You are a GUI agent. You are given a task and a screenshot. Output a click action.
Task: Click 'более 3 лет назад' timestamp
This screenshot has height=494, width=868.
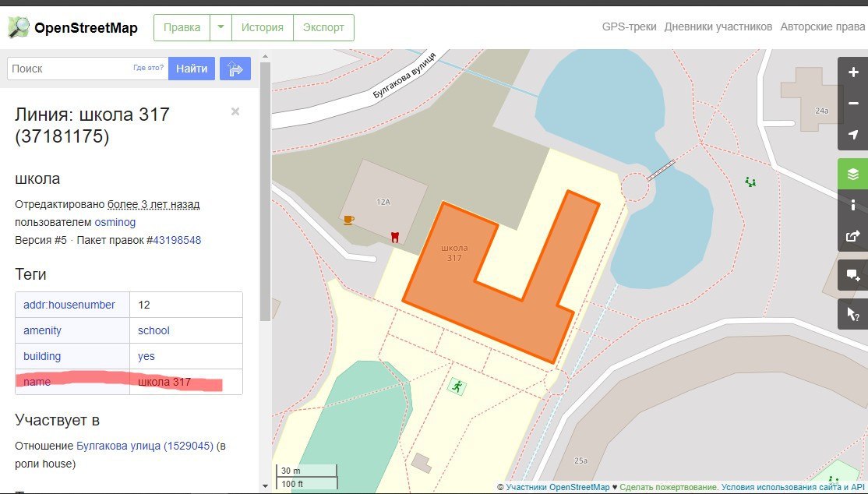(153, 204)
